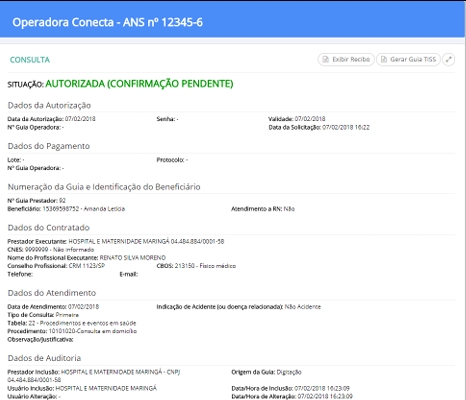Click the document icon in Gerar Guia TISS
The width and height of the screenshot is (466, 400).
[x=384, y=60]
